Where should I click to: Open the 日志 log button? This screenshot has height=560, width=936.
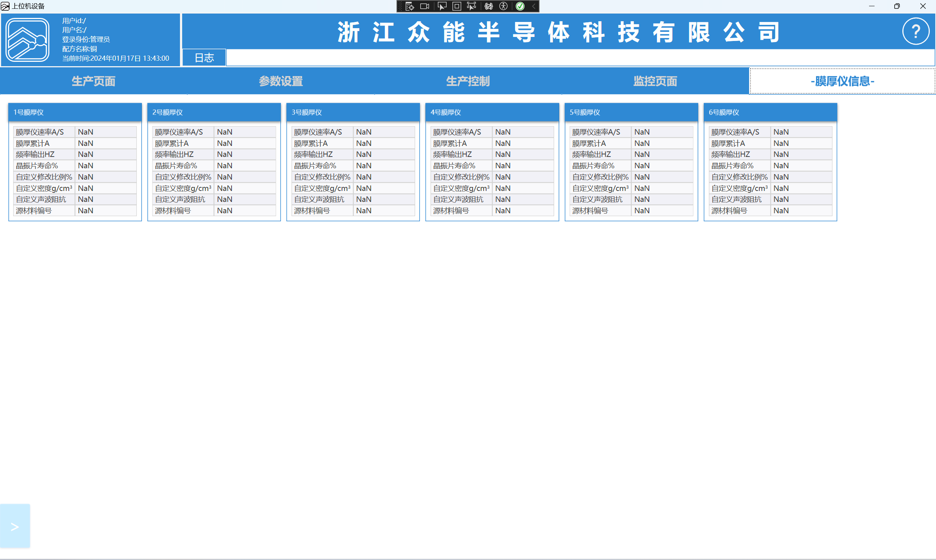point(204,58)
